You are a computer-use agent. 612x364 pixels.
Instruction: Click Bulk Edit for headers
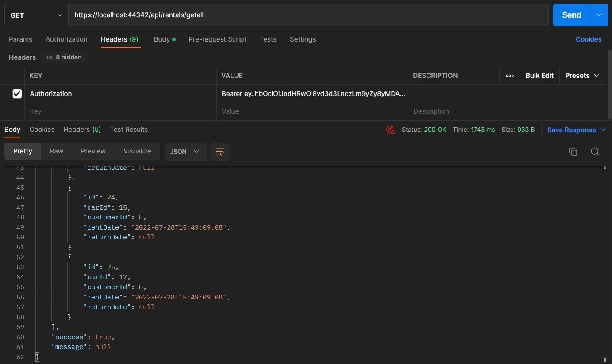[x=539, y=75]
